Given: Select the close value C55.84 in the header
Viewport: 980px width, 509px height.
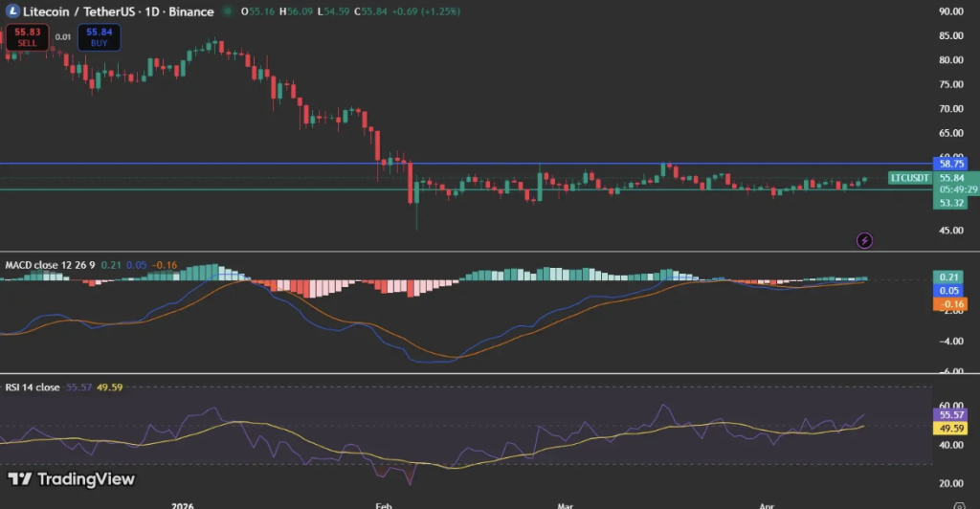Looking at the screenshot, I should pos(370,11).
